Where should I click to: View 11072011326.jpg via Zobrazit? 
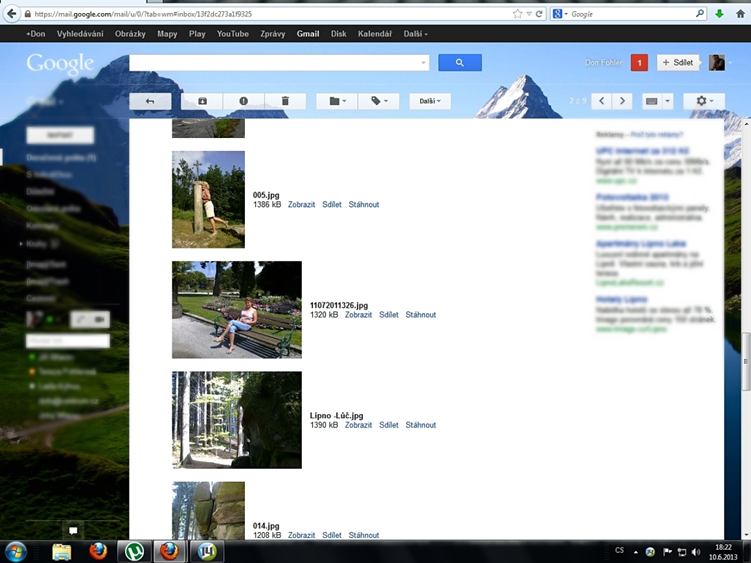click(358, 315)
